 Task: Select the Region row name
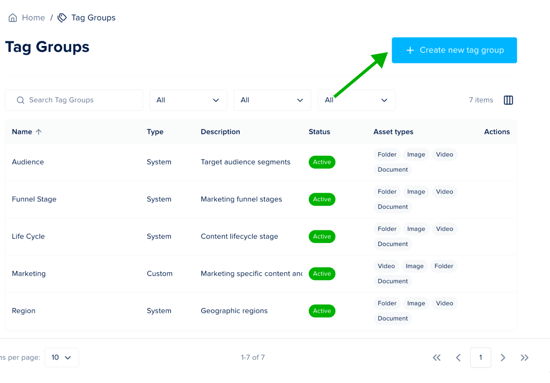point(24,311)
